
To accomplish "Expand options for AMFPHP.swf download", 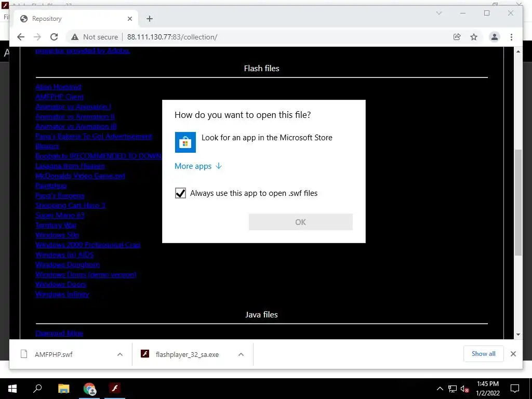I will [120, 354].
